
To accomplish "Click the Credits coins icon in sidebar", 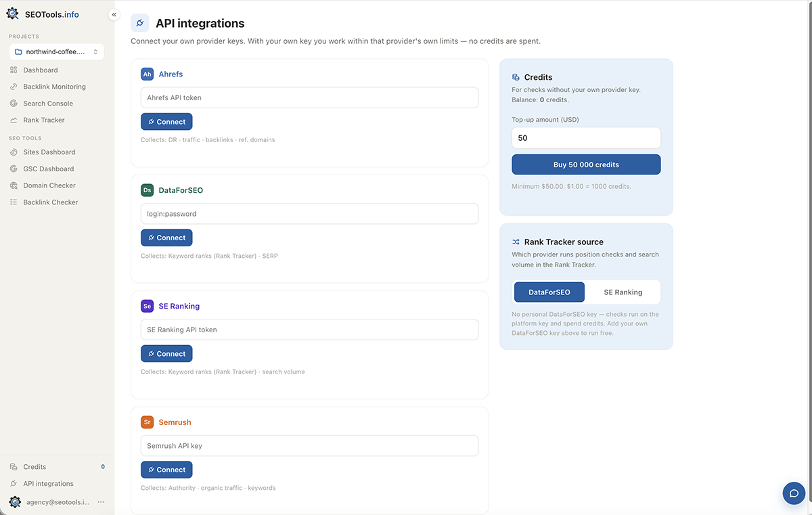I will (14, 467).
